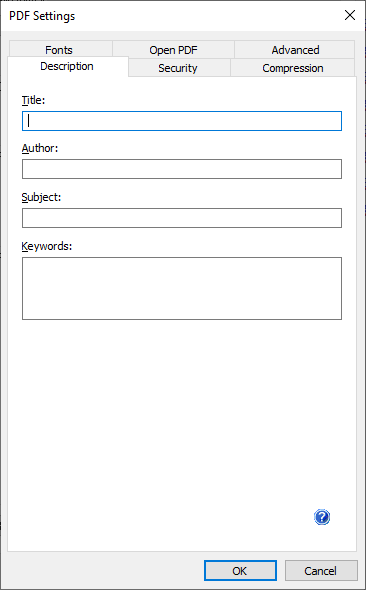Click the Keywords: field label

tap(47, 246)
